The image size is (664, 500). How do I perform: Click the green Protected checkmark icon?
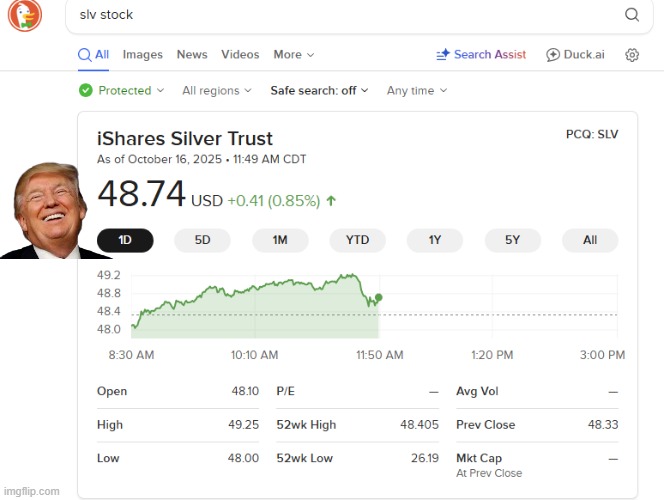click(86, 90)
